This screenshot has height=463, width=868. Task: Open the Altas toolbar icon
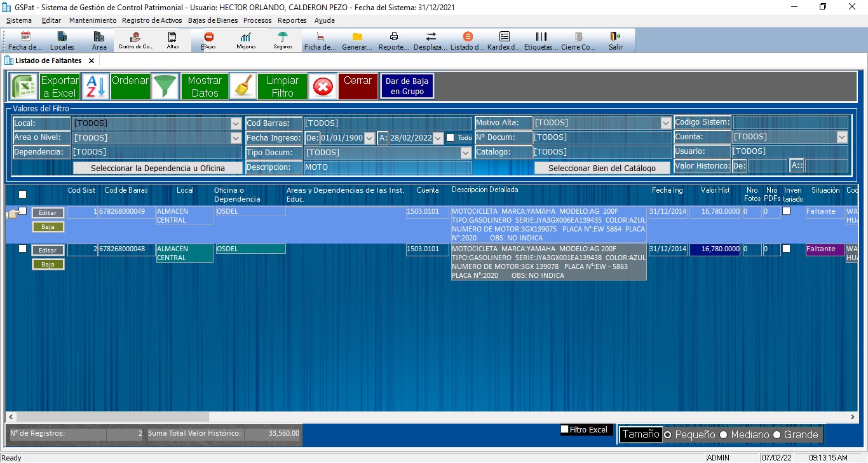pyautogui.click(x=172, y=41)
